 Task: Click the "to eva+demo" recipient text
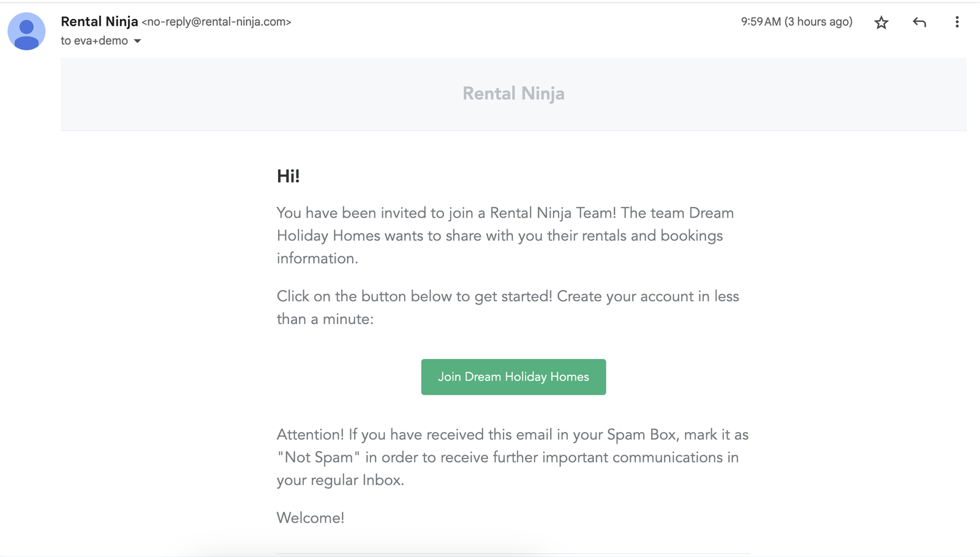coord(94,41)
